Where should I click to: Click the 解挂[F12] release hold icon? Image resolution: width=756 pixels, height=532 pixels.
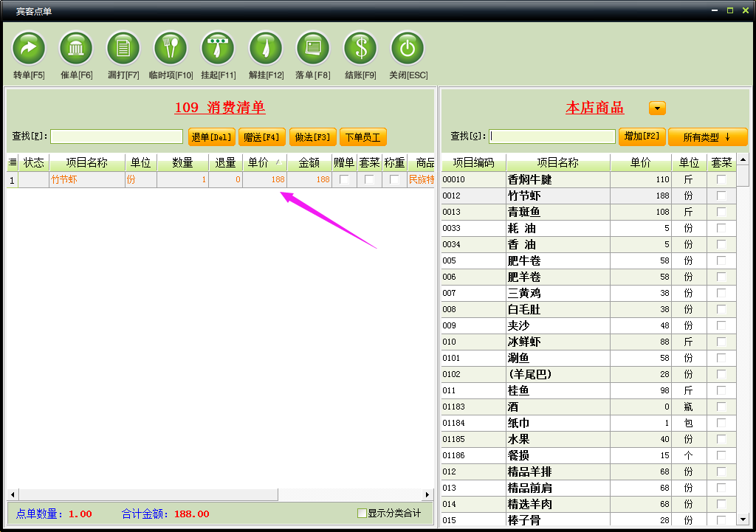266,48
